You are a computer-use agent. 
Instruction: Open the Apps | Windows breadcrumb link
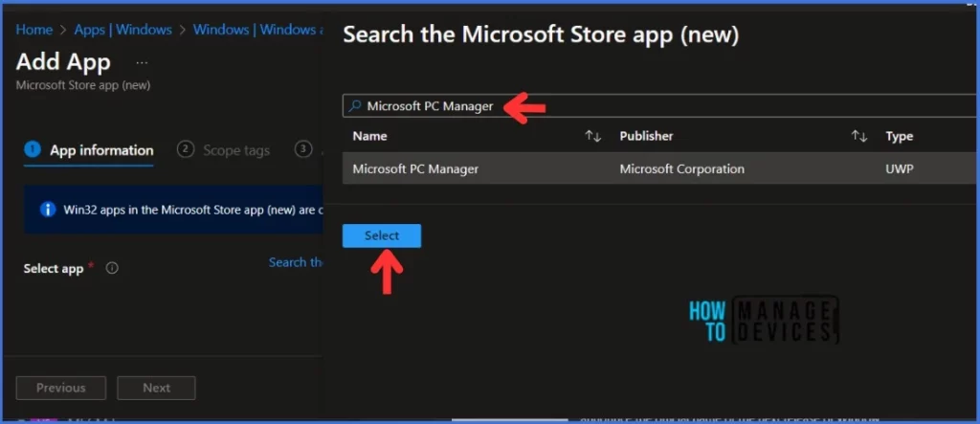(x=122, y=30)
